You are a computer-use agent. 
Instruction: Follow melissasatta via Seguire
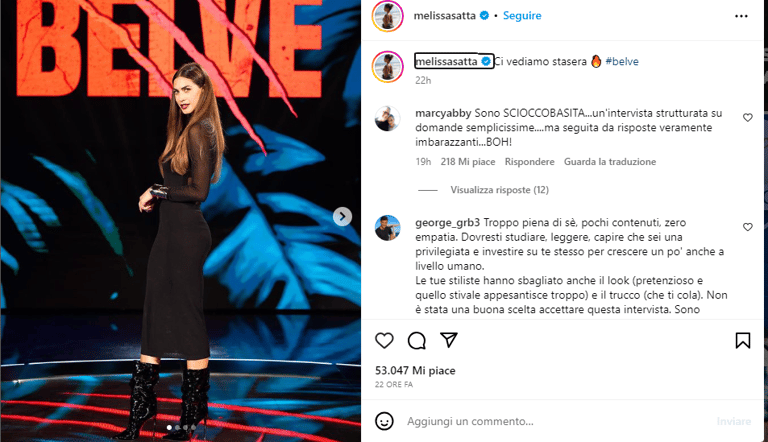pyautogui.click(x=522, y=16)
